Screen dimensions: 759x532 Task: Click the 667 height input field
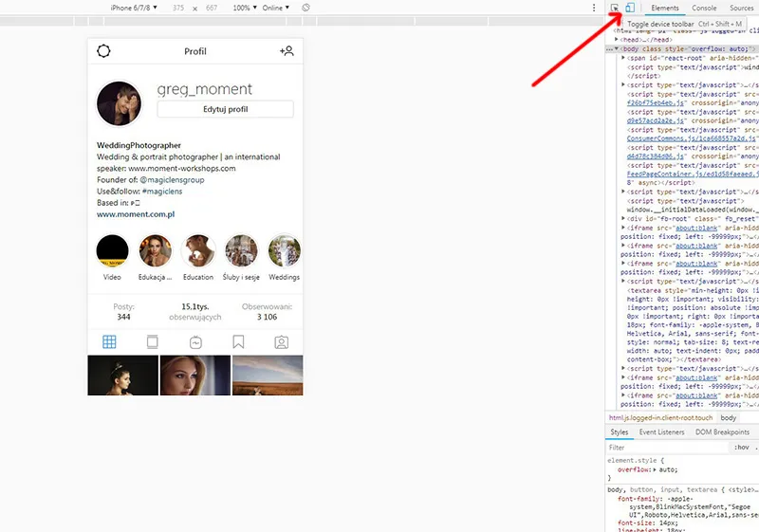click(212, 8)
